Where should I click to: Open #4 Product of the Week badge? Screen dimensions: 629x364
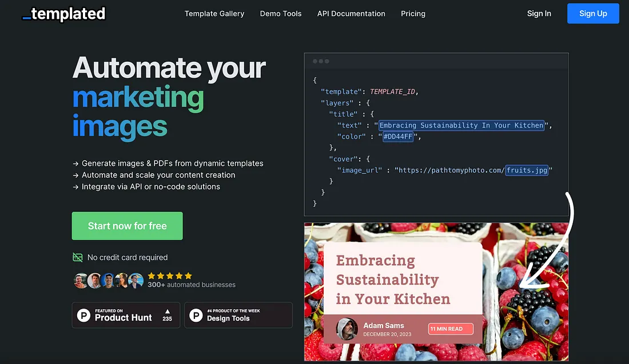[x=238, y=315]
